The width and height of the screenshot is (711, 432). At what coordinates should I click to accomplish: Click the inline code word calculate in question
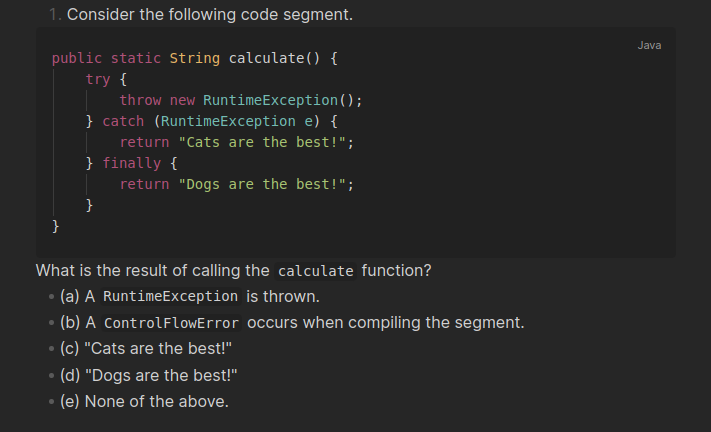coord(315,271)
